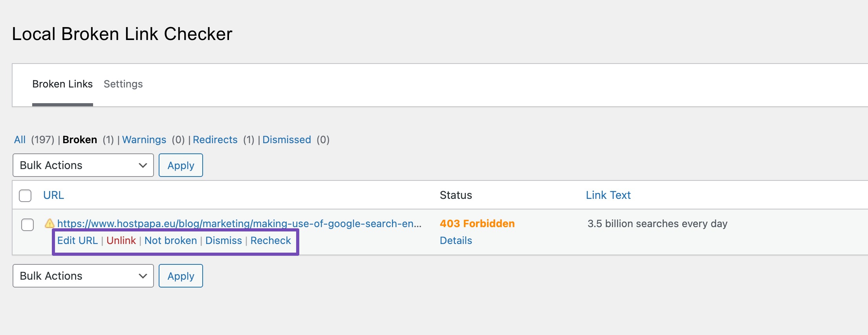This screenshot has height=335, width=868.
Task: Open the top Bulk Actions dropdown
Action: tap(83, 165)
